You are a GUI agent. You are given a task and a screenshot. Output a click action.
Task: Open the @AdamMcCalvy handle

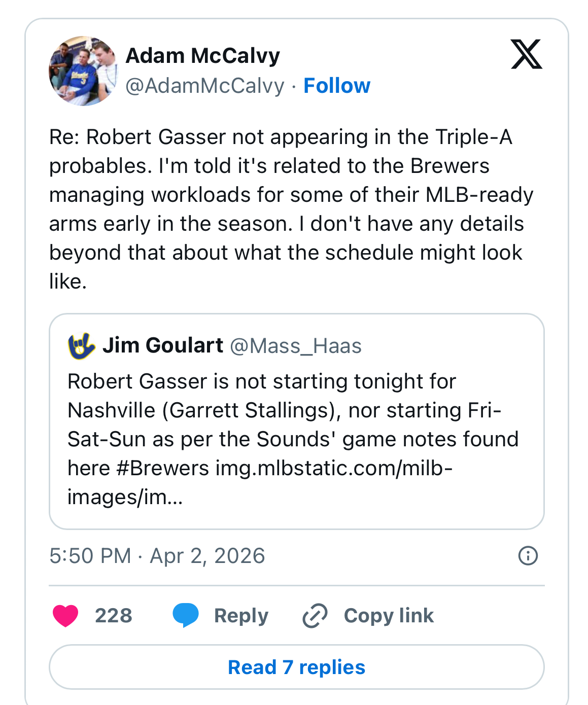click(x=205, y=86)
